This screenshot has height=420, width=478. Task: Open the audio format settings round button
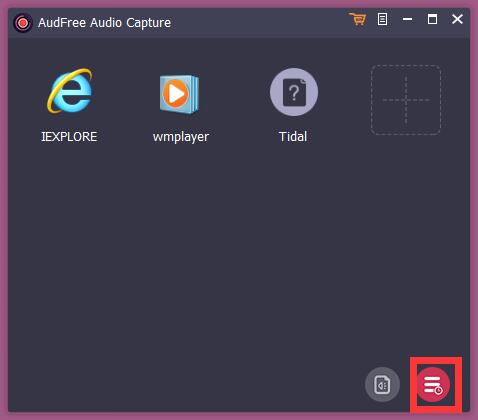click(382, 384)
